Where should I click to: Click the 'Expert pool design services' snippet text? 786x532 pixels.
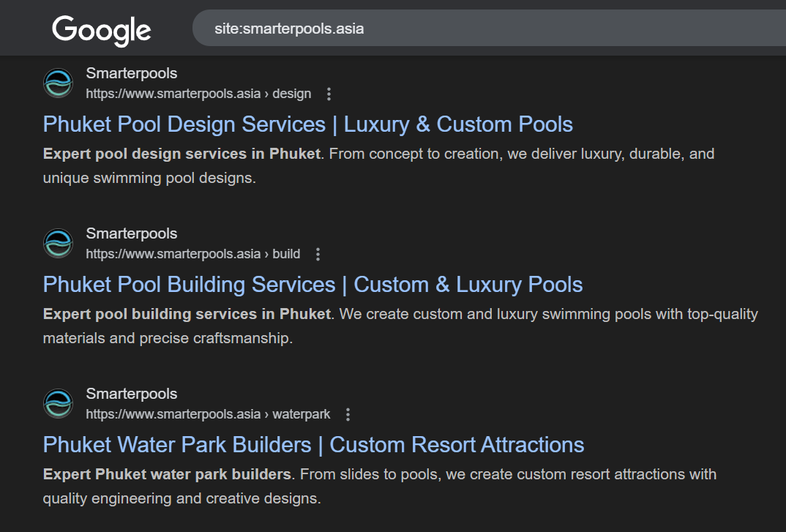[181, 154]
